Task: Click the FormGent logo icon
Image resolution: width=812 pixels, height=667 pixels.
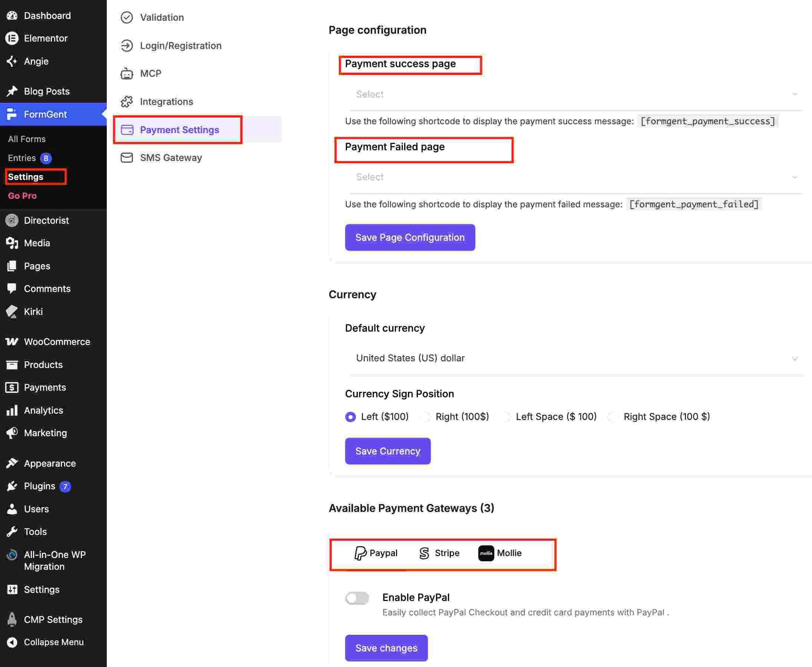Action: point(12,114)
